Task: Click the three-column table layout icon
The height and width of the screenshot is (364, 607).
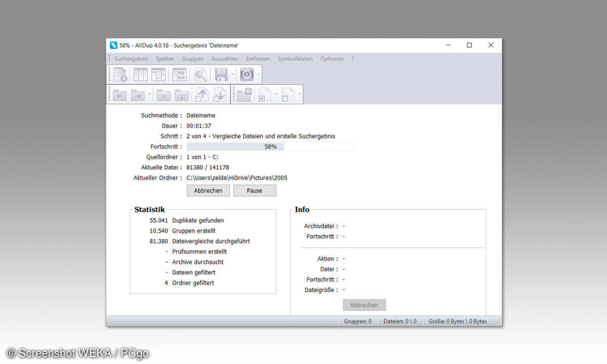Action: (x=141, y=75)
